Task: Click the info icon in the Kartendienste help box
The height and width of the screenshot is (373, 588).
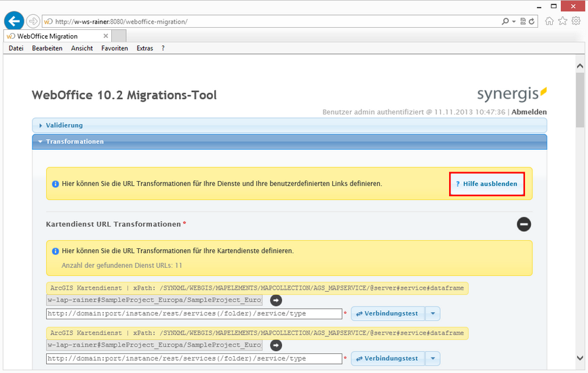Action: click(x=55, y=251)
